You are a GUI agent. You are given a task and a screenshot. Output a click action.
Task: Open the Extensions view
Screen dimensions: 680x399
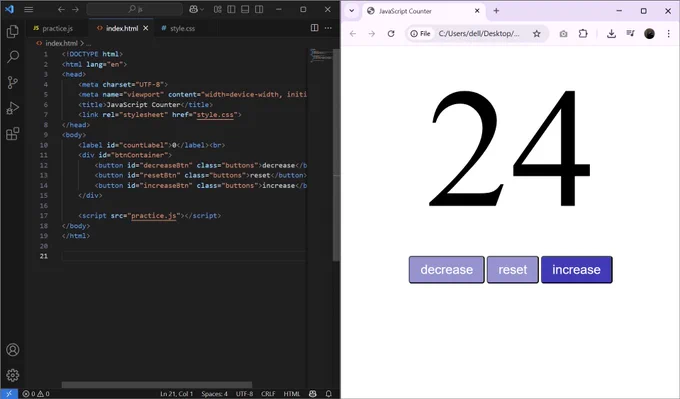pyautogui.click(x=13, y=133)
